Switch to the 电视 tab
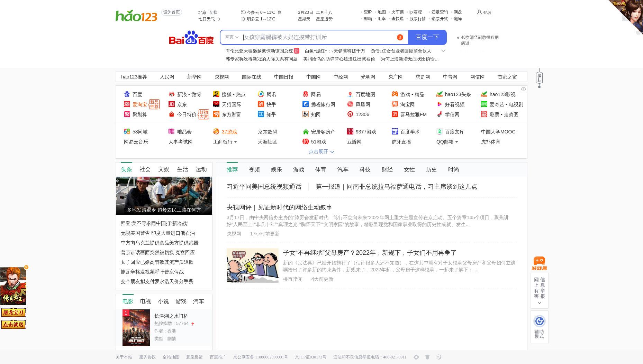This screenshot has width=643, height=364. 145,301
